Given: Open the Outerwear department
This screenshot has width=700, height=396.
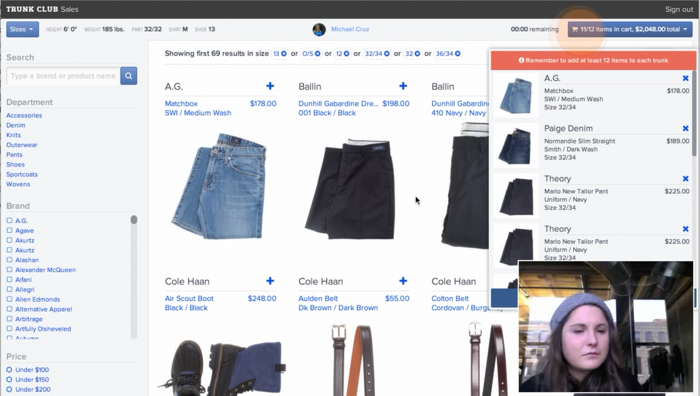Looking at the screenshot, I should pos(22,145).
